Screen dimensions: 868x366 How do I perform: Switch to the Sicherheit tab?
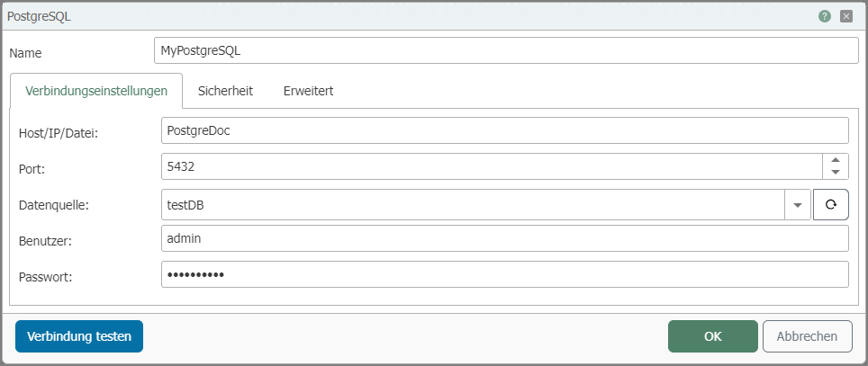coord(225,91)
